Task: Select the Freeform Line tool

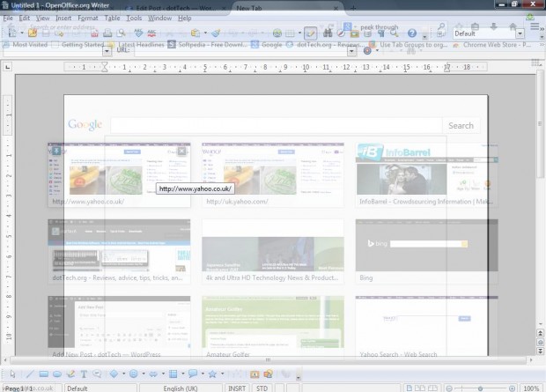Action: (x=70, y=374)
